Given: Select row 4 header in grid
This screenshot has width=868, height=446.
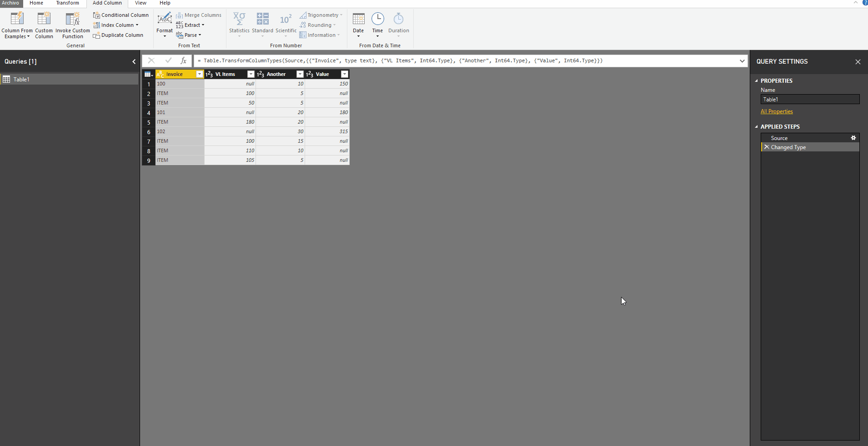Looking at the screenshot, I should pyautogui.click(x=149, y=112).
